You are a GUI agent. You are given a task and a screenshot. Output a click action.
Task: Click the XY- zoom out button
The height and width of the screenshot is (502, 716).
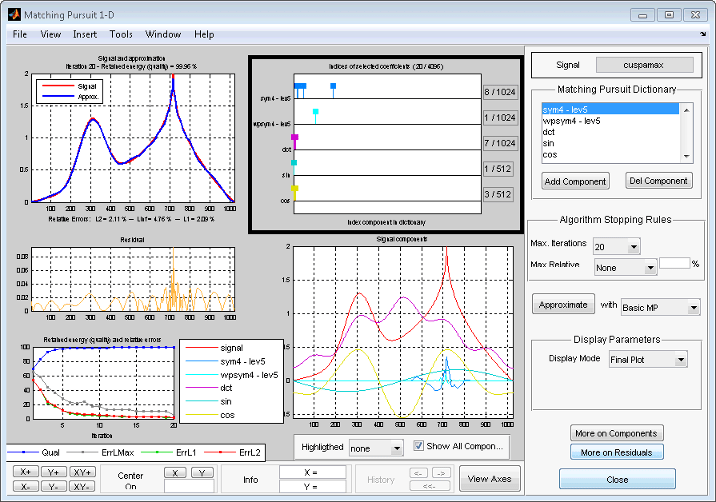[83, 485]
